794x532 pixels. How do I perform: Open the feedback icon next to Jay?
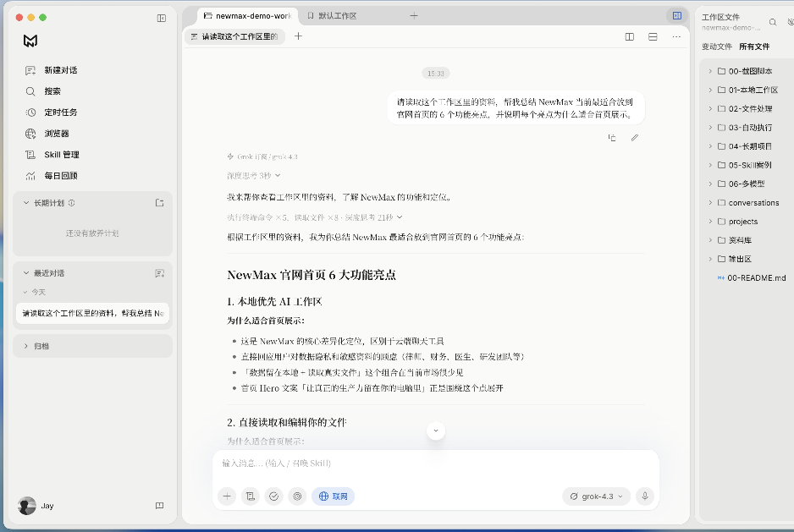(x=159, y=506)
